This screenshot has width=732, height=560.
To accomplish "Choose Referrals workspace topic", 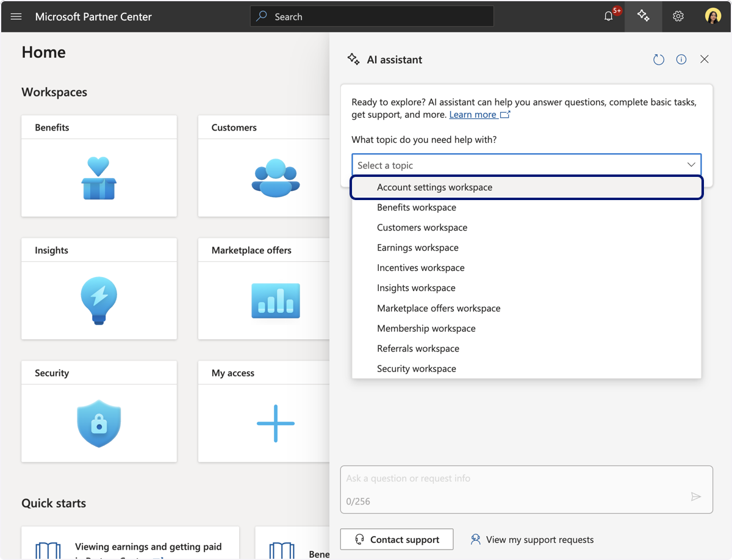I will 526,348.
